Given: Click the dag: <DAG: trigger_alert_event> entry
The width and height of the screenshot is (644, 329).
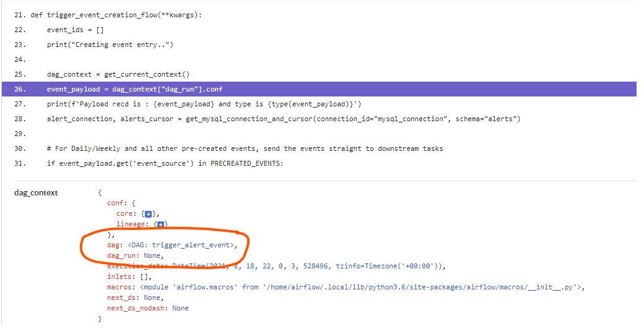Looking at the screenshot, I should coord(173,245).
